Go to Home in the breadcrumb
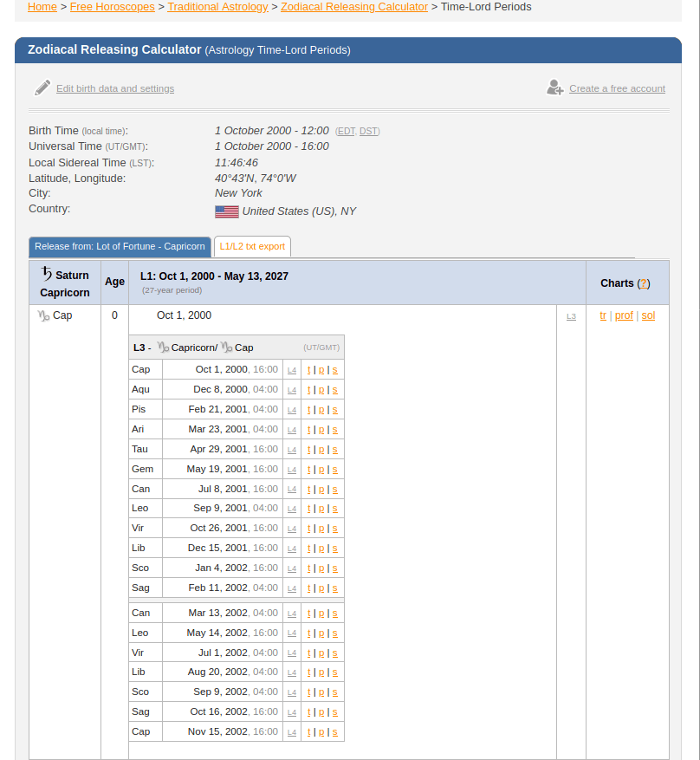The height and width of the screenshot is (760, 700). pyautogui.click(x=42, y=7)
